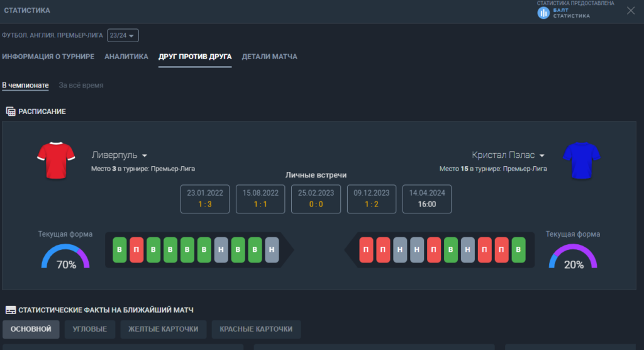Select the Угловые stats button

pos(89,329)
